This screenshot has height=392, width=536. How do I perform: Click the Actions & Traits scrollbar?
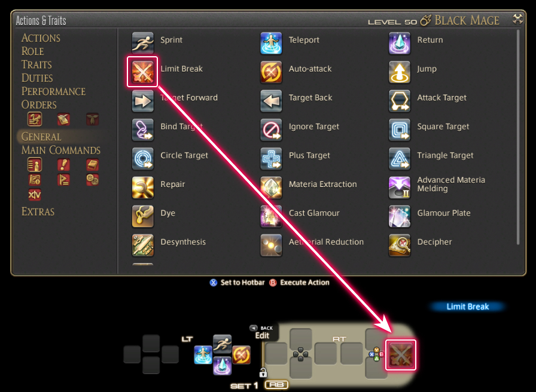tap(518, 137)
